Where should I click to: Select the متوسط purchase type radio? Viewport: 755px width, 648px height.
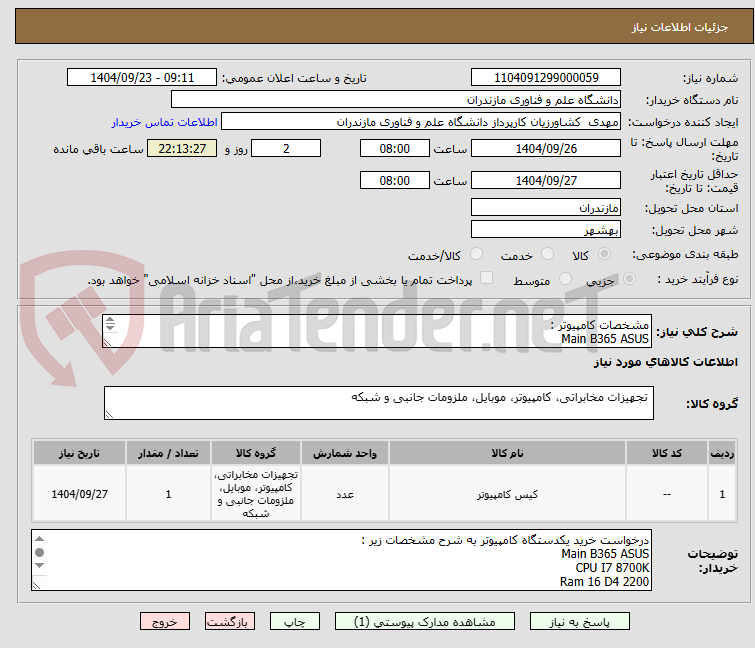(x=565, y=279)
